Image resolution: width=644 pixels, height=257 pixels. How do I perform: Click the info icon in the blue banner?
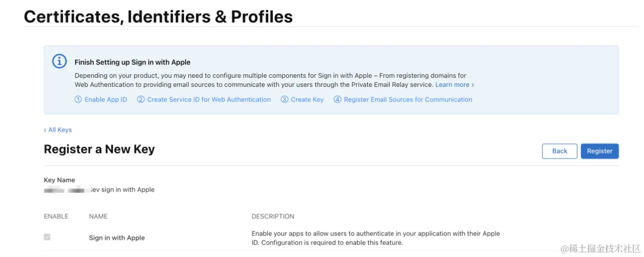(x=59, y=61)
